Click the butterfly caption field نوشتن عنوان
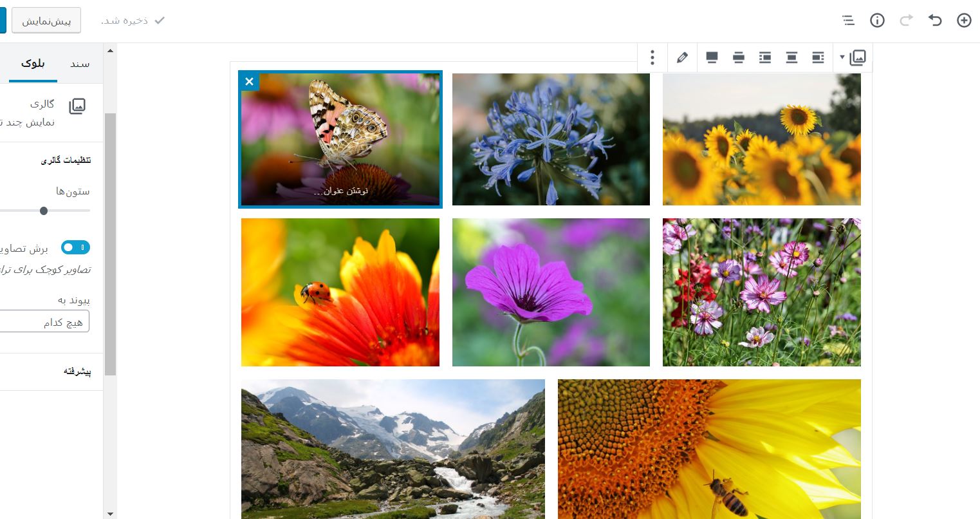The height and width of the screenshot is (519, 980). (340, 191)
